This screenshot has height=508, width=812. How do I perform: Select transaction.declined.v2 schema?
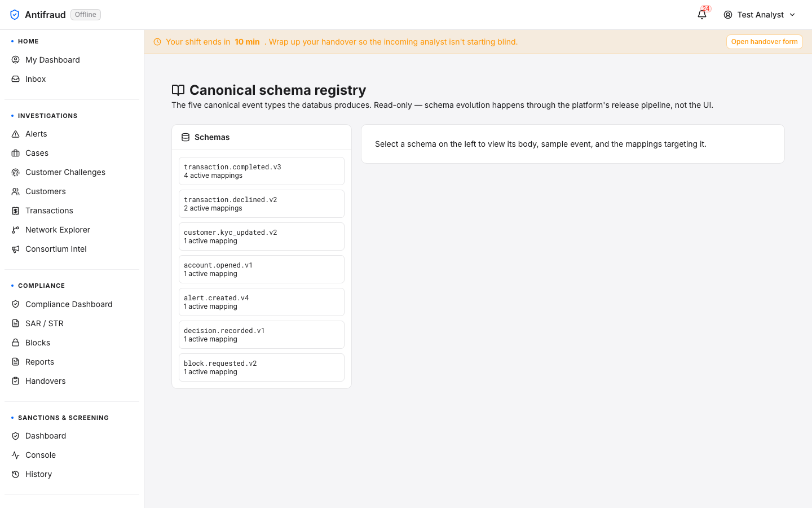262,204
